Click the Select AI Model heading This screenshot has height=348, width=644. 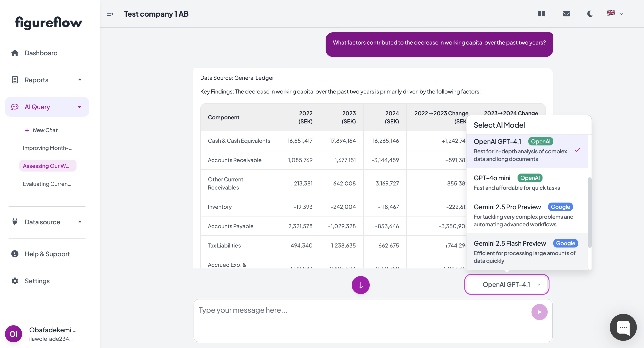[499, 125]
